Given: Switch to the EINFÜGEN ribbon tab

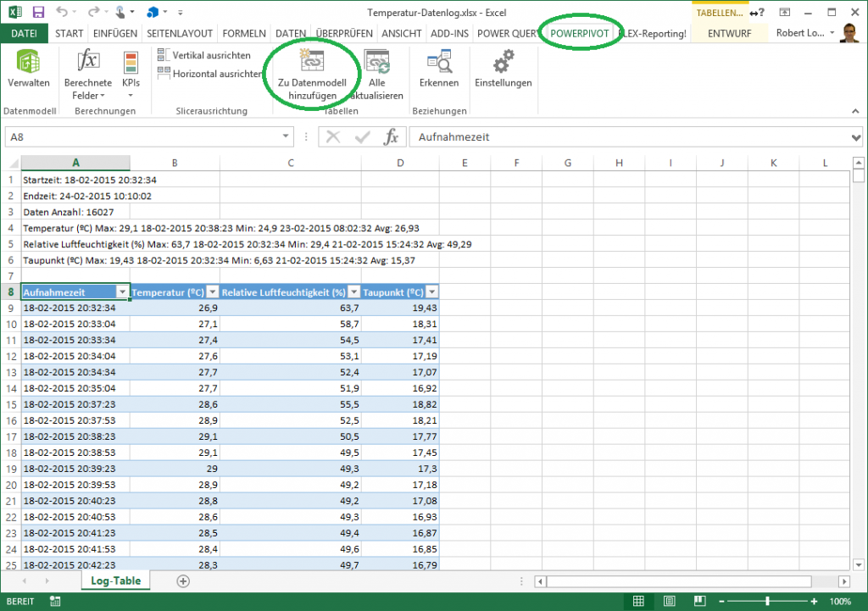Looking at the screenshot, I should [115, 33].
